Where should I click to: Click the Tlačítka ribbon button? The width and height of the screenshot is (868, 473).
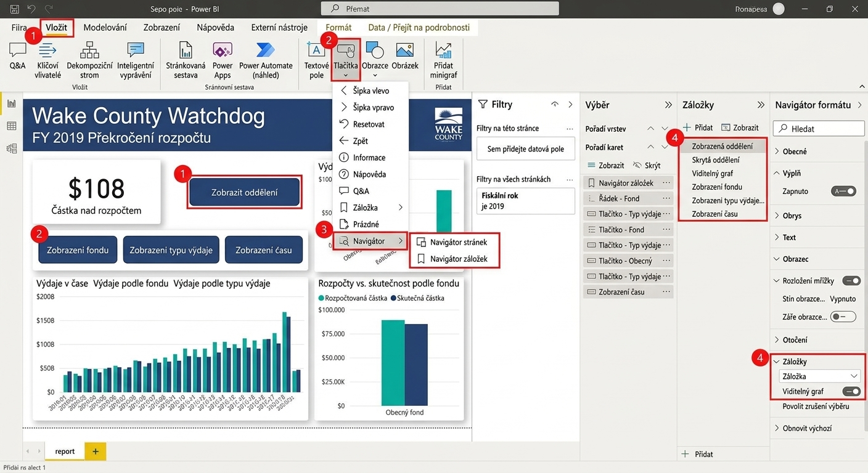click(346, 60)
